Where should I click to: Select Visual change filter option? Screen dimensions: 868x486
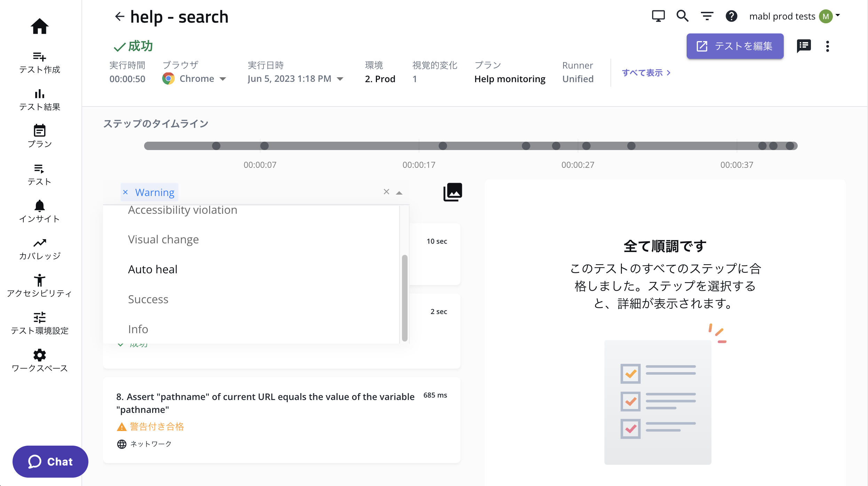163,240
